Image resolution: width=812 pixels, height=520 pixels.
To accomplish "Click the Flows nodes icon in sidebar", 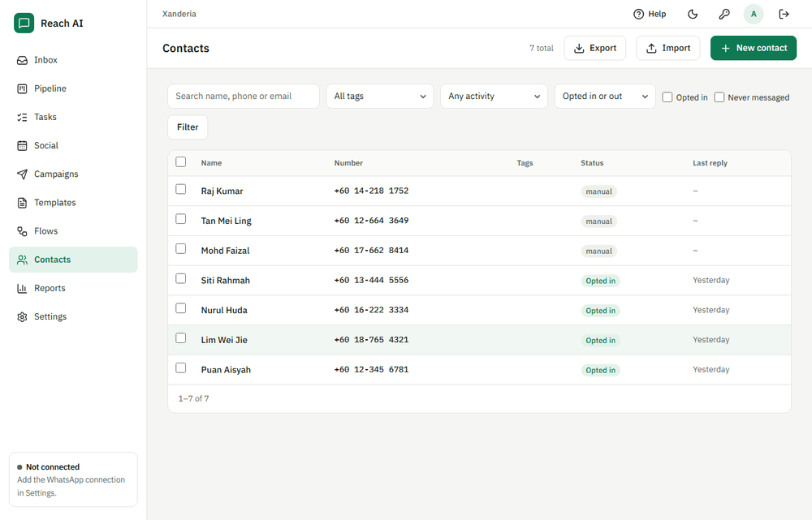I will (x=22, y=230).
